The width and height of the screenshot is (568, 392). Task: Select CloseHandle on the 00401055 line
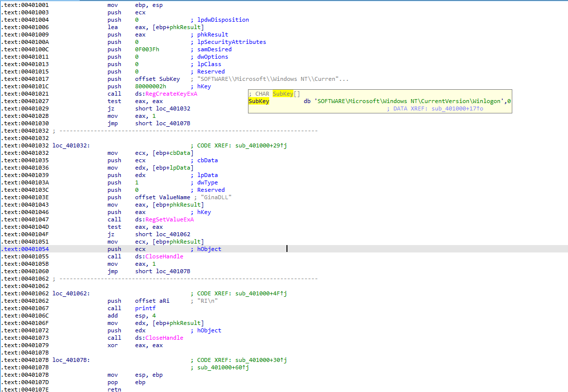click(x=165, y=256)
